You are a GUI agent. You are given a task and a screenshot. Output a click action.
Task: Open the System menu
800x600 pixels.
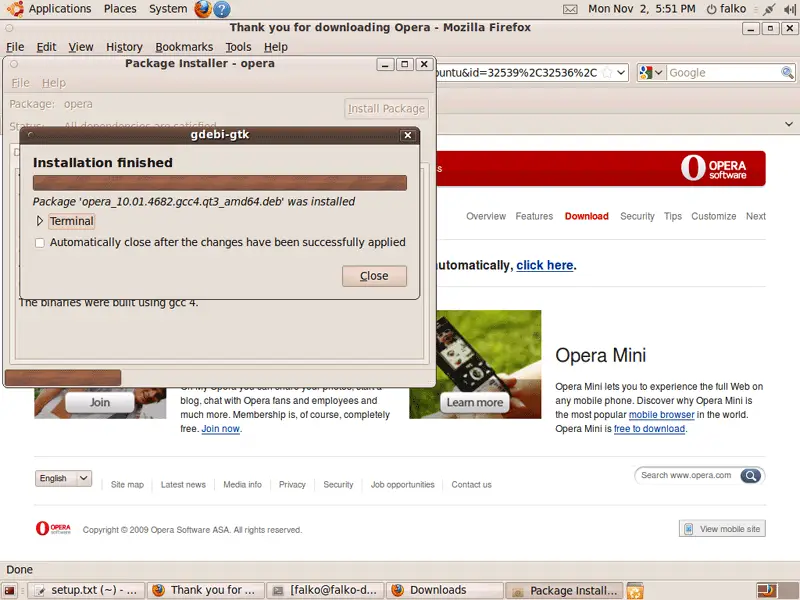[x=168, y=9]
